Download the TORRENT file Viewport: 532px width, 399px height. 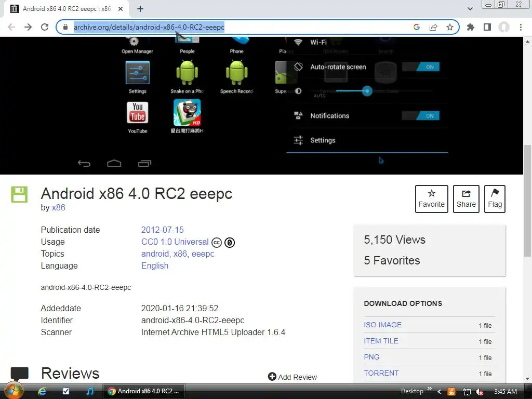pyautogui.click(x=381, y=373)
